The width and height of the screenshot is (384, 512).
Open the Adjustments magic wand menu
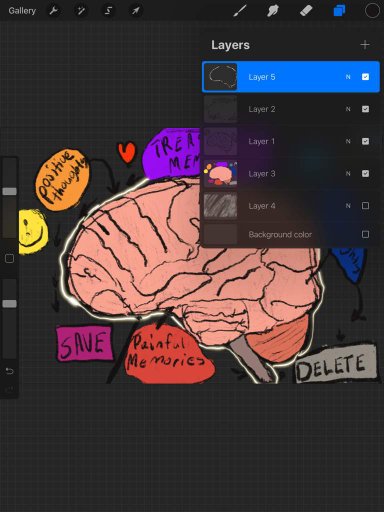[81, 11]
